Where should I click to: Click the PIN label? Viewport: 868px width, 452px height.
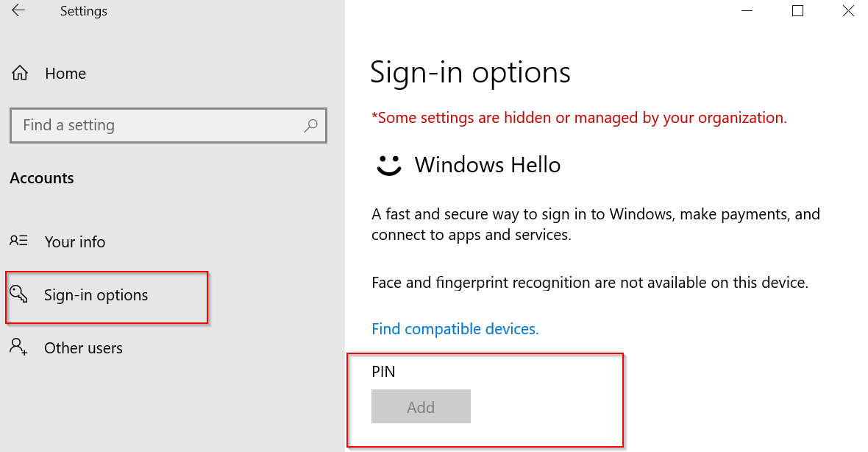383,372
